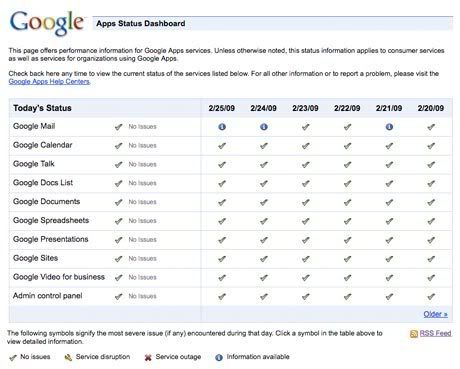
Task: Click the Information available legend icon
Action: [x=219, y=358]
